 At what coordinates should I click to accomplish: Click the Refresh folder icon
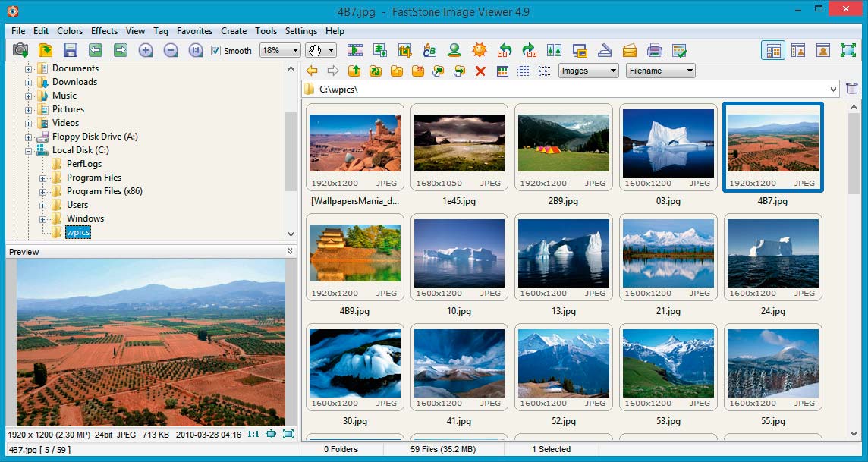click(x=376, y=71)
